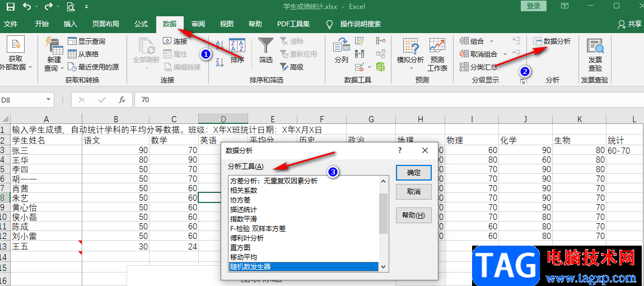Image resolution: width=644 pixels, height=286 pixels.
Task: Select 随机数发生器 in analysis tools list
Action: click(x=303, y=267)
